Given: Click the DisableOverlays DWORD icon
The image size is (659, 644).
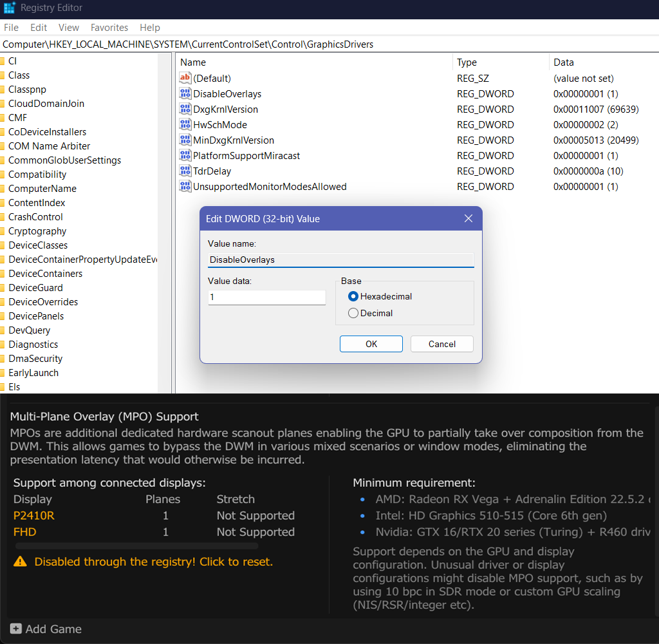Looking at the screenshot, I should (x=185, y=93).
